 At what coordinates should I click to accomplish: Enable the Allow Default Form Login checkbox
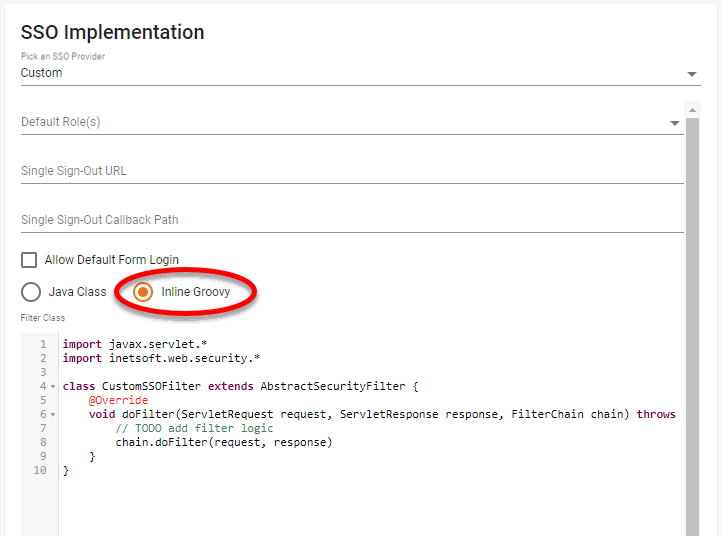[29, 260]
